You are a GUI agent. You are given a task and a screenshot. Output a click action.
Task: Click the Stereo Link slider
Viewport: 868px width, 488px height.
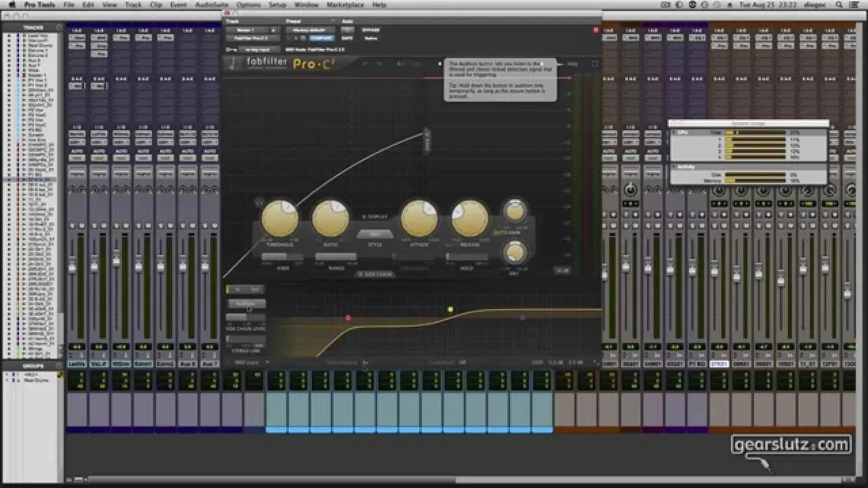click(x=245, y=338)
